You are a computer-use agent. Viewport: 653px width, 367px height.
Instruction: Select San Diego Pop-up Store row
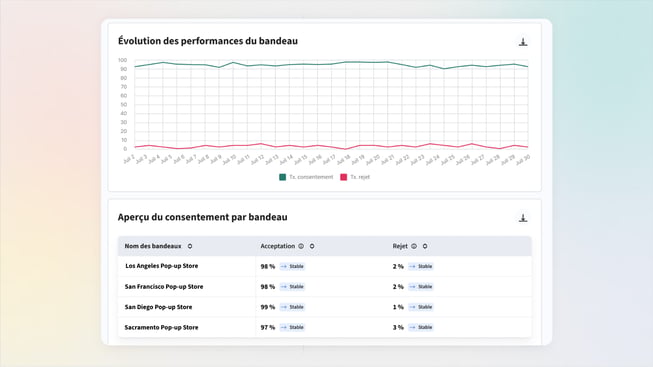324,307
